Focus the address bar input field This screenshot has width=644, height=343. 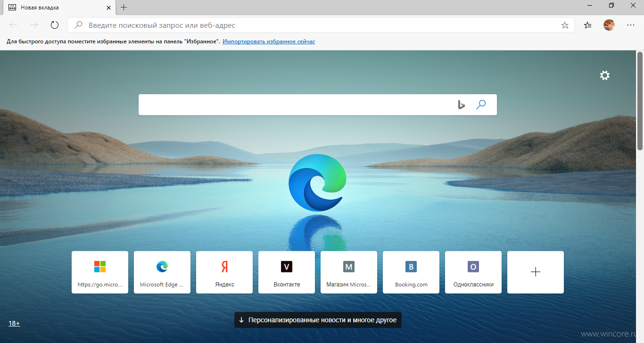point(321,25)
